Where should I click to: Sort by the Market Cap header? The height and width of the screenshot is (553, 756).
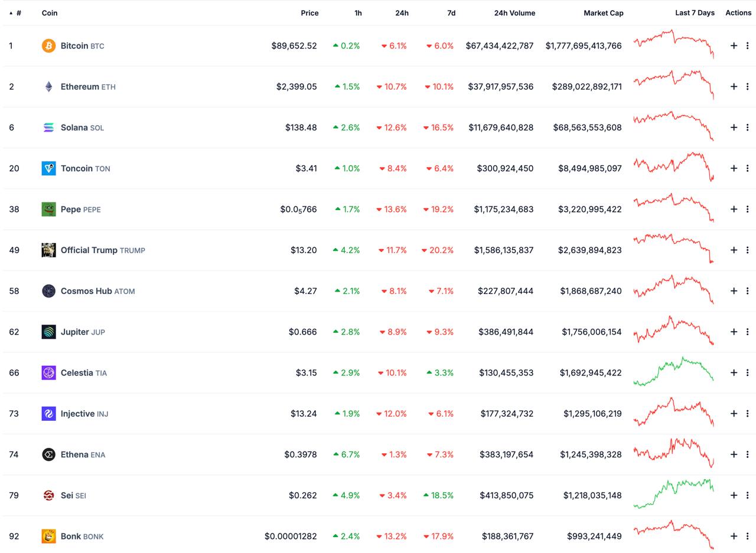pyautogui.click(x=604, y=13)
